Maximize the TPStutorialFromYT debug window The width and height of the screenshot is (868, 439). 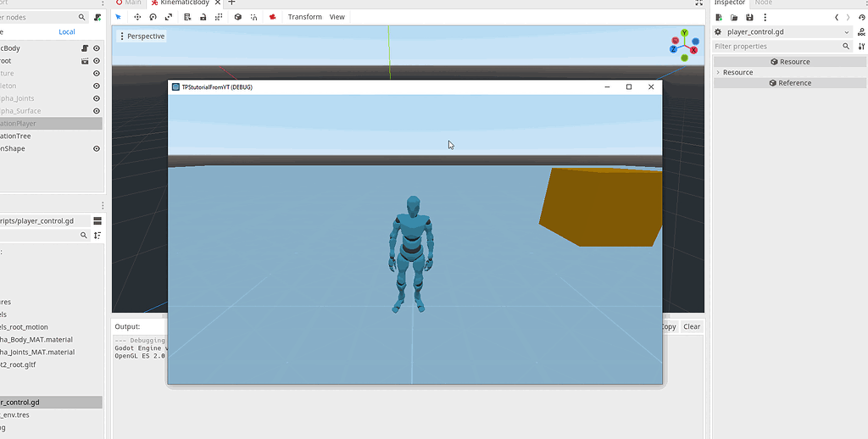tap(629, 87)
